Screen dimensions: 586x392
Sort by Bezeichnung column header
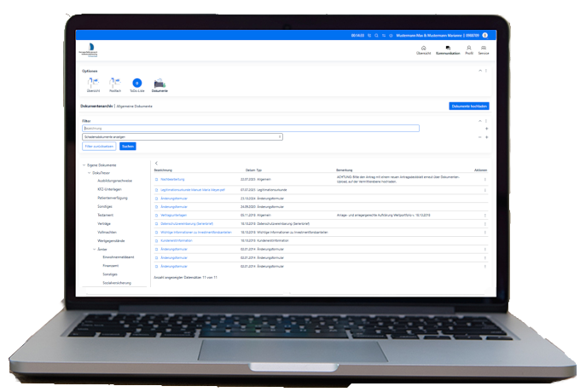coord(163,170)
